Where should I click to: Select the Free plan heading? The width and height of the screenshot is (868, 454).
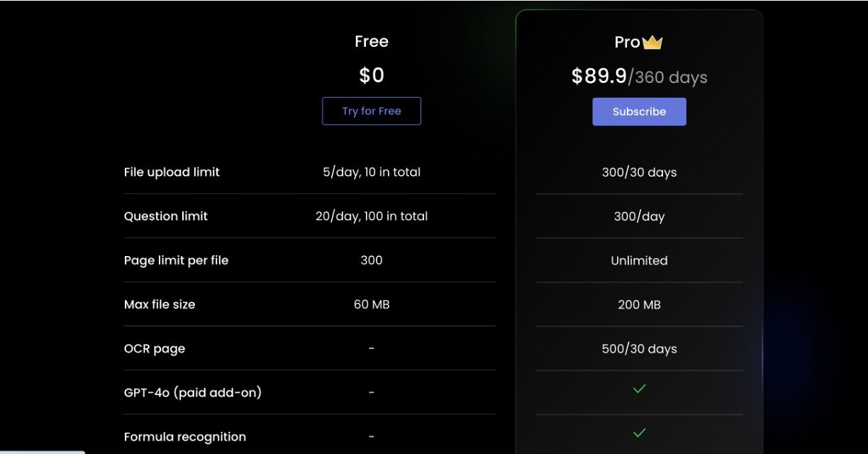tap(371, 42)
